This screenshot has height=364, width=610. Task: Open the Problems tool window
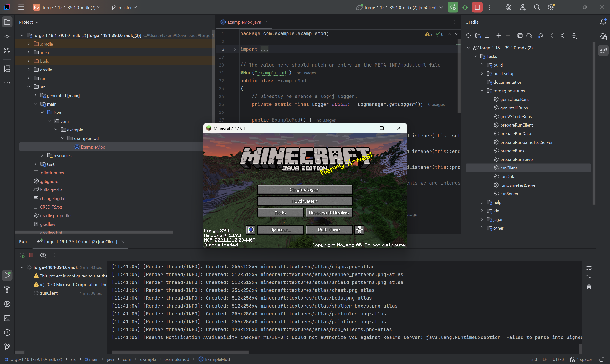7,333
